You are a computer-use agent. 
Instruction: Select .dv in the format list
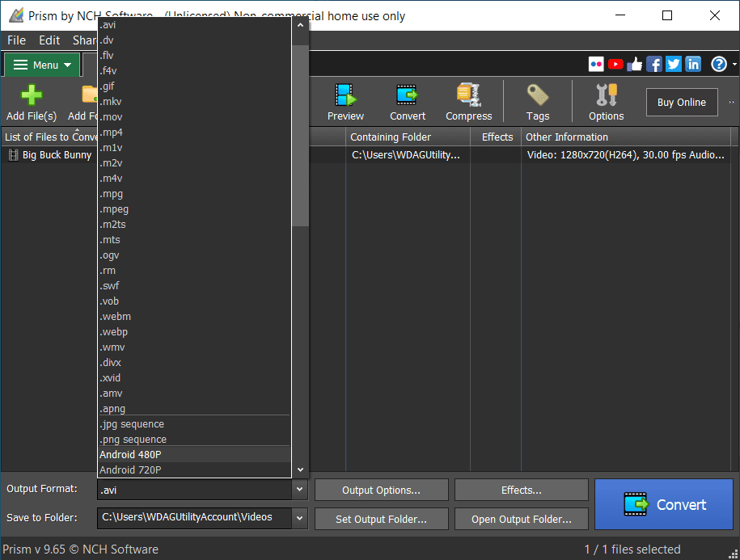tap(194, 40)
